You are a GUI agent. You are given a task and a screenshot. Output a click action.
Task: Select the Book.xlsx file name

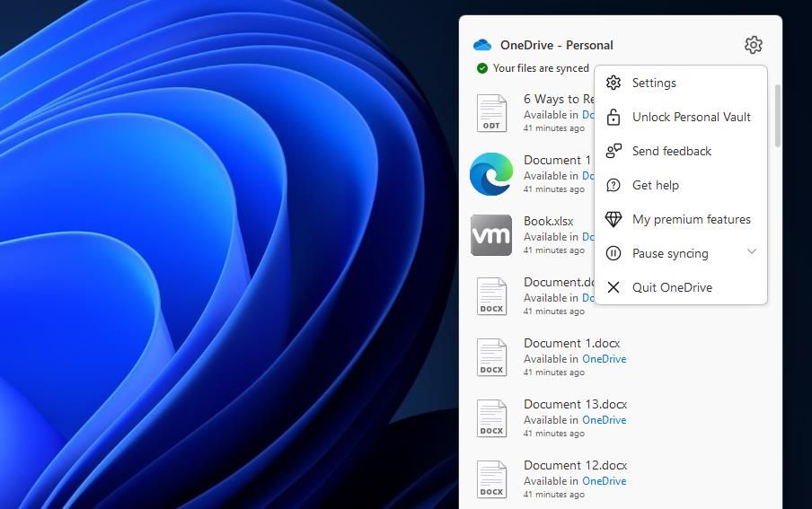tap(549, 221)
